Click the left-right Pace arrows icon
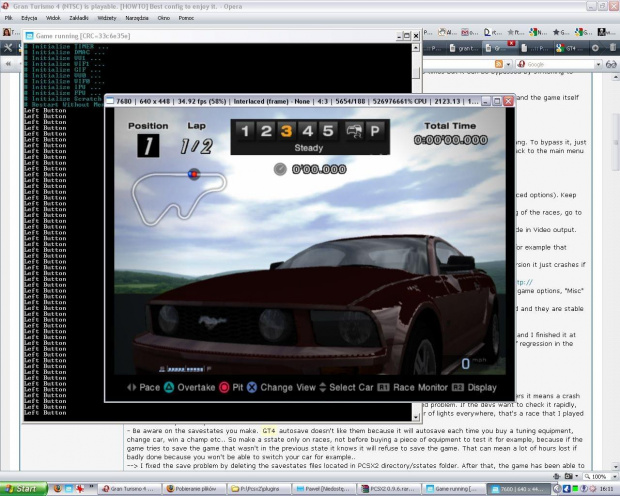This screenshot has width=620, height=496. point(131,388)
